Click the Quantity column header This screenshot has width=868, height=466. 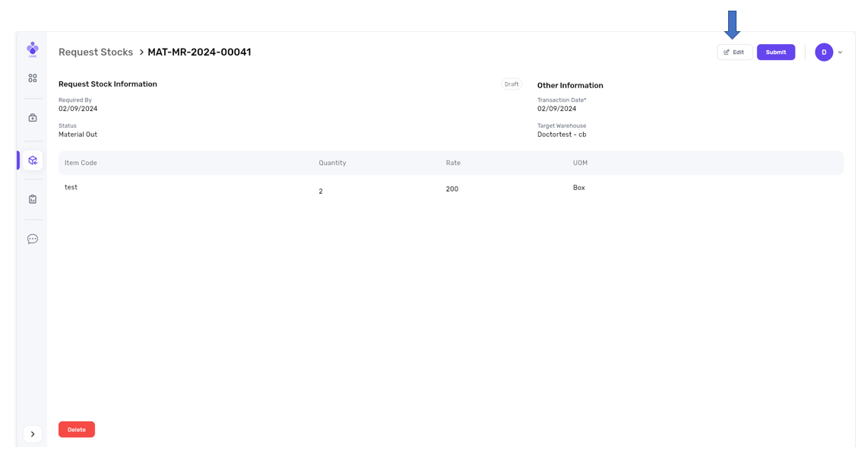[x=332, y=163]
